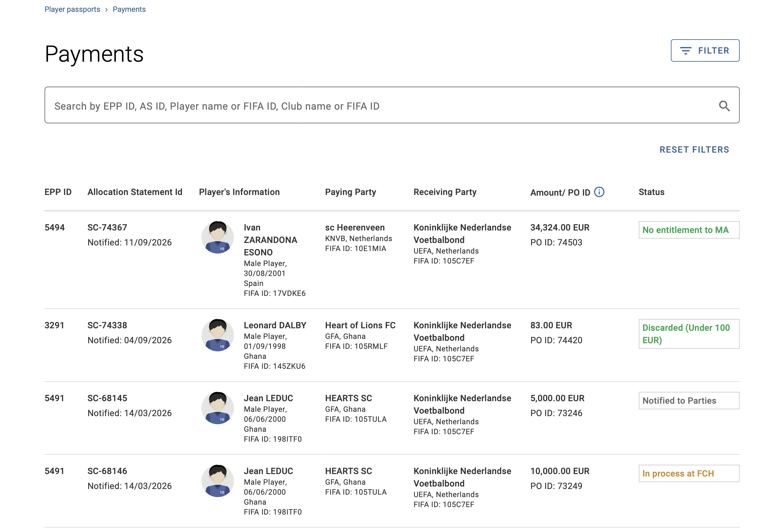The image size is (783, 532).
Task: Click the Status column header
Action: point(651,192)
